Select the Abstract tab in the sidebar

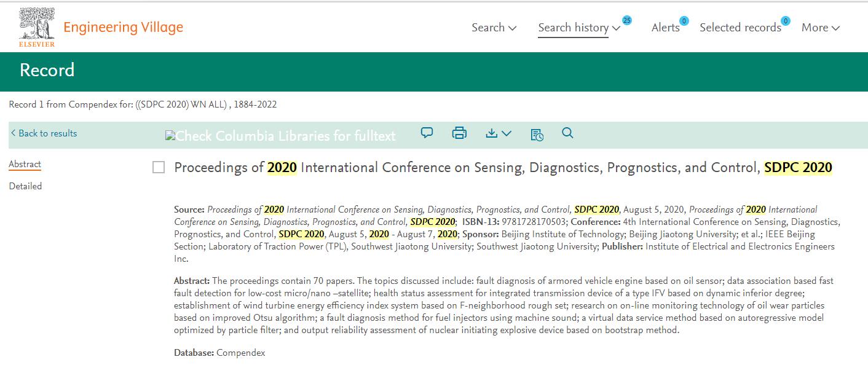click(25, 163)
